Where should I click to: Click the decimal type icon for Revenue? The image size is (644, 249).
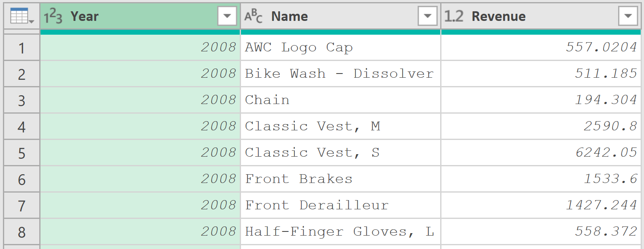tap(454, 16)
